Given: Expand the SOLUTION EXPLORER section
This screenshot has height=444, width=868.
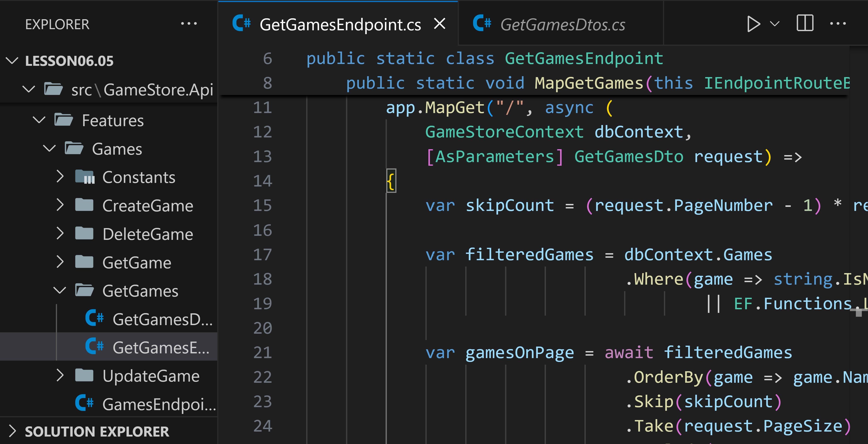Looking at the screenshot, I should (12, 431).
